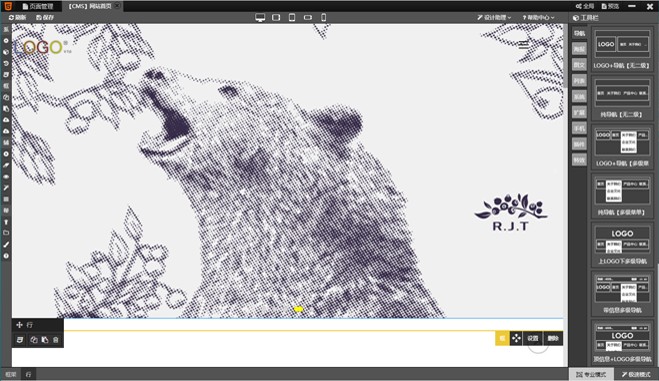659x381 pixels.
Task: Switch to 专业模式 mode
Action: tap(591, 374)
